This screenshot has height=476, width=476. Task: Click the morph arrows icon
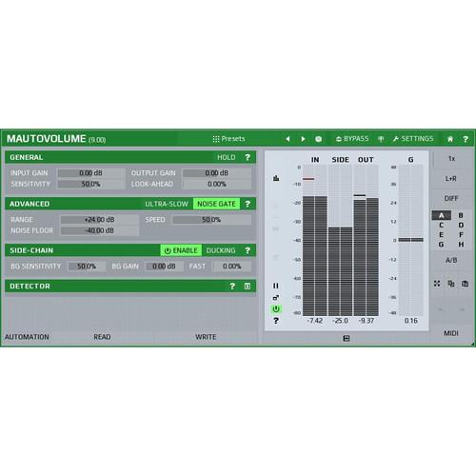(x=437, y=284)
